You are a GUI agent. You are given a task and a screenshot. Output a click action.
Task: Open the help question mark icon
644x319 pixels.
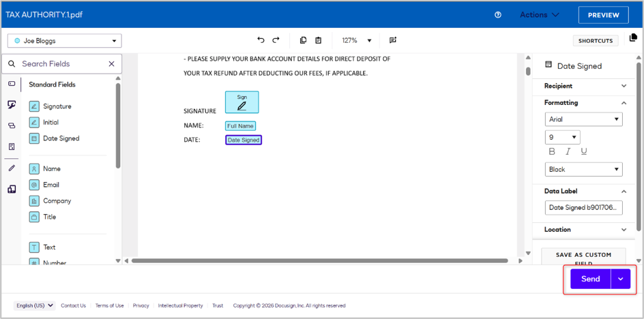click(x=498, y=15)
